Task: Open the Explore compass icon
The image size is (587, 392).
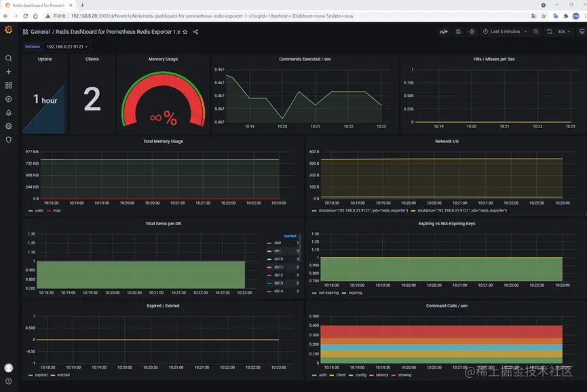Action: coord(9,99)
